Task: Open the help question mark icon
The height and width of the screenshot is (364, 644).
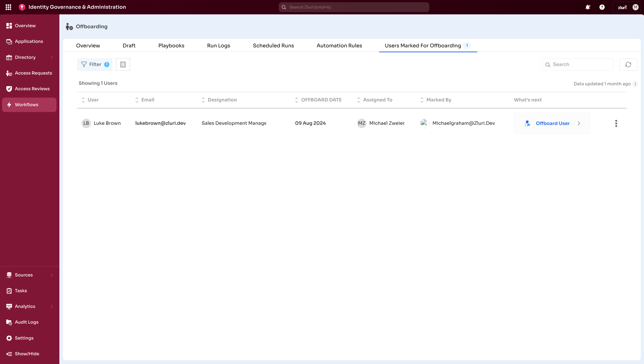Action: click(x=602, y=7)
